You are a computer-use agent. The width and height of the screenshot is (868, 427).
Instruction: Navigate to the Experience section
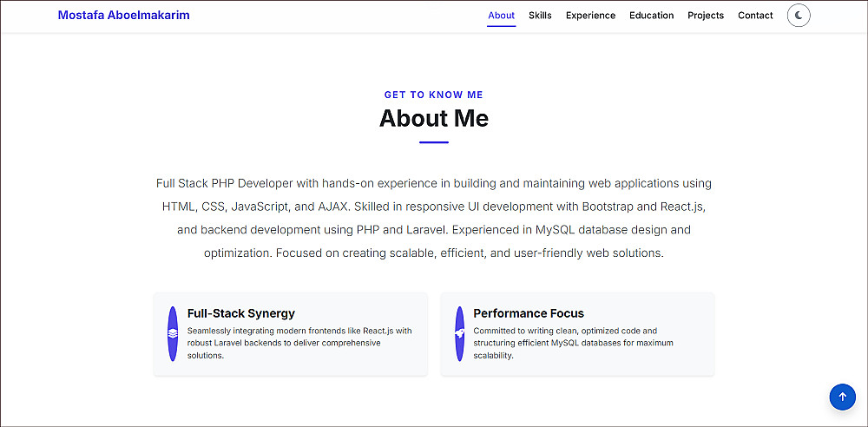tap(590, 16)
